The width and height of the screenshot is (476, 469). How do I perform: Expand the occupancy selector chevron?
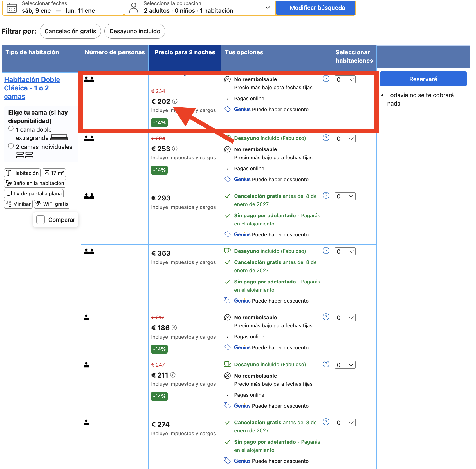(268, 8)
